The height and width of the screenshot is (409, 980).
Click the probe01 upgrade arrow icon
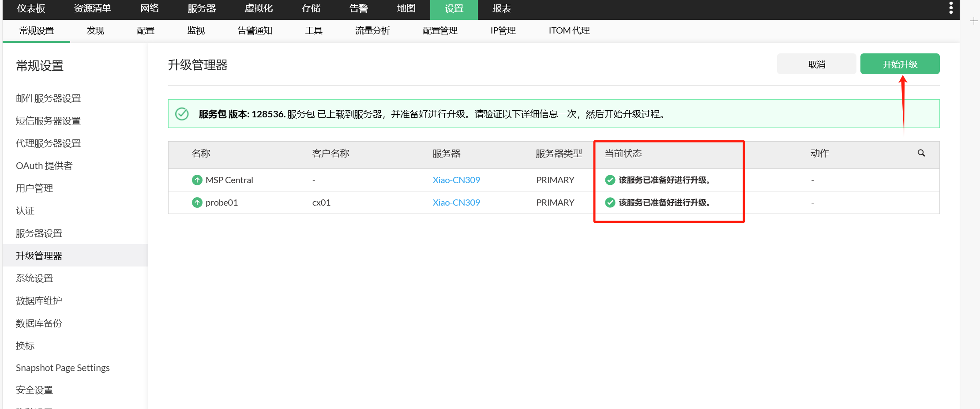197,203
